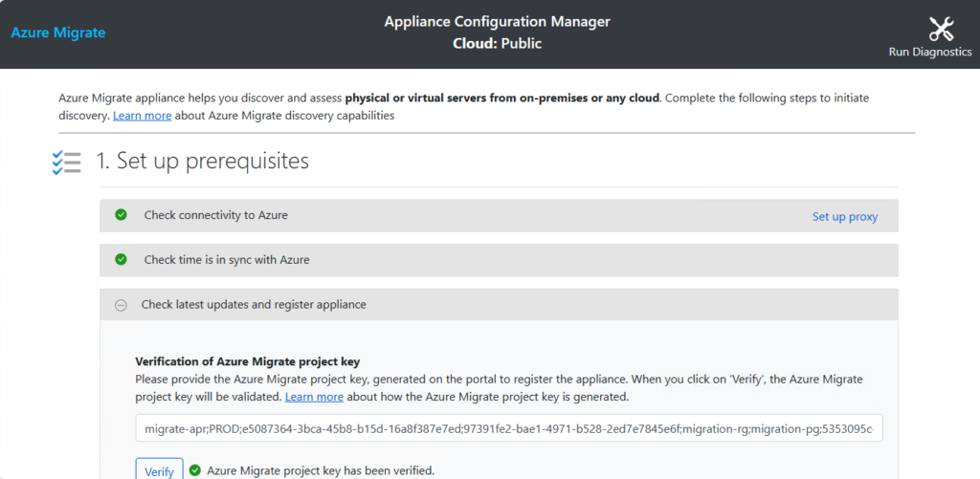This screenshot has height=479, width=980.
Task: Click the checklist icon beside Set up prerequisites
Action: tap(66, 162)
